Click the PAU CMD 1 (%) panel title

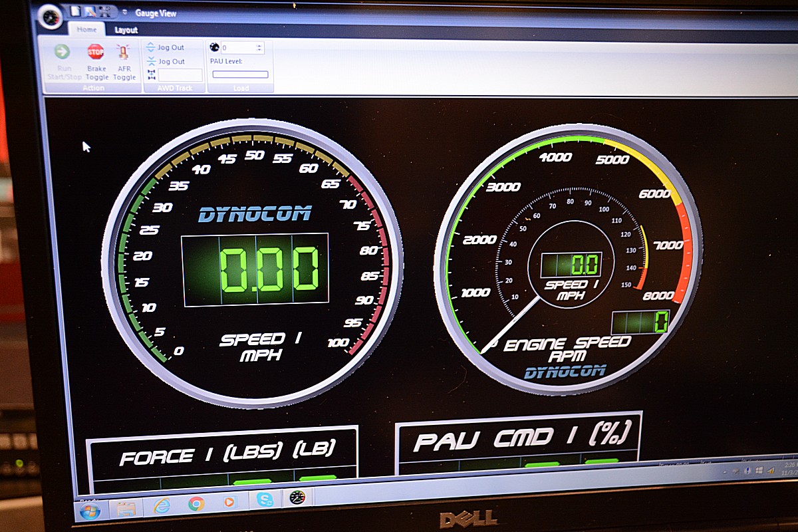[x=521, y=438]
